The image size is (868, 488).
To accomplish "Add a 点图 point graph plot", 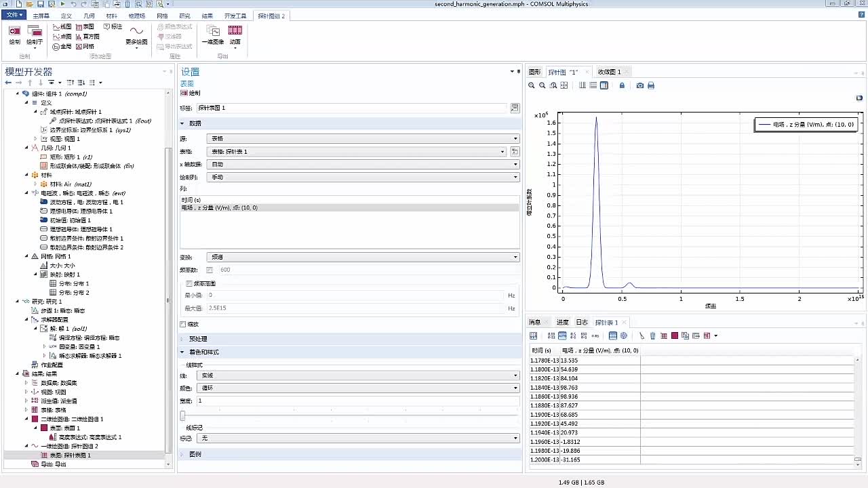I will [62, 37].
